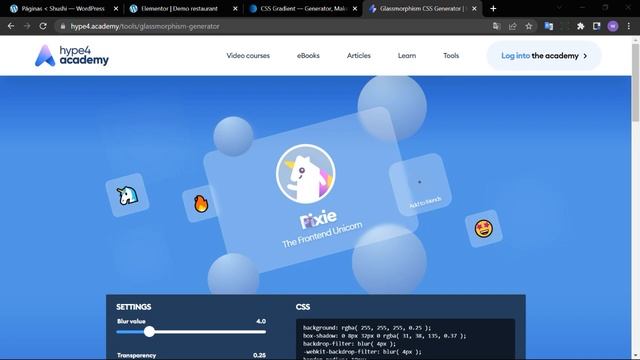Click the browser forward arrow
The image size is (640, 360).
coord(27,26)
